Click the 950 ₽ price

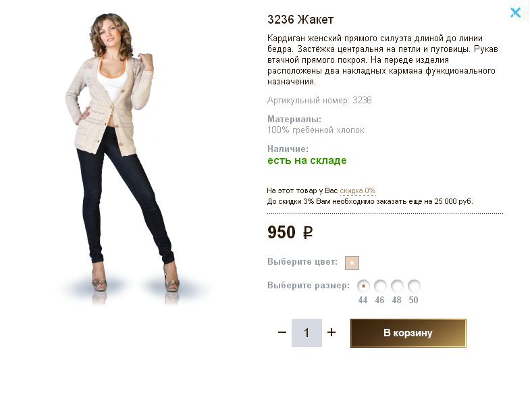pos(290,233)
